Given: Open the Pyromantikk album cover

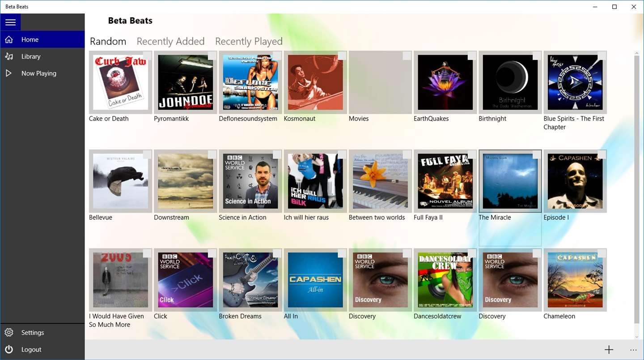Looking at the screenshot, I should [186, 82].
